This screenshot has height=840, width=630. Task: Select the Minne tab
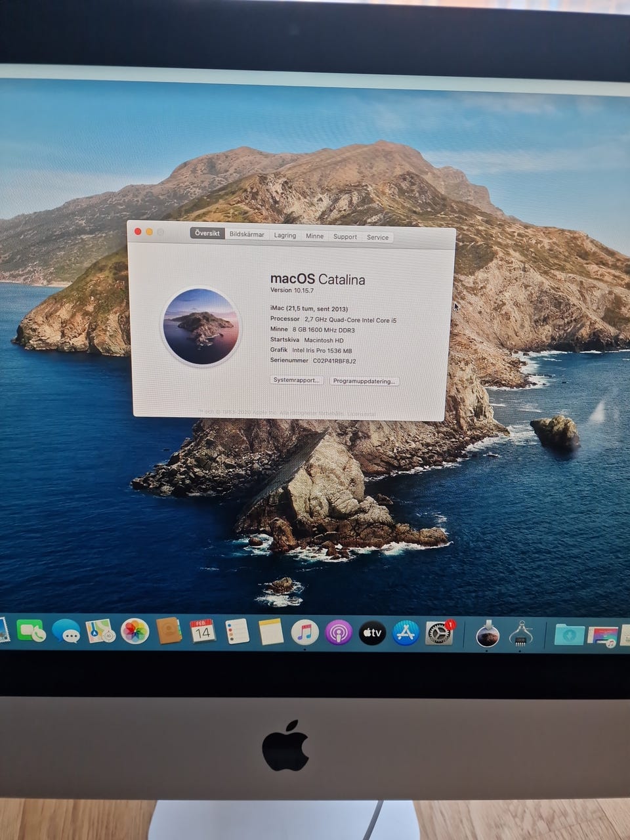coord(314,236)
